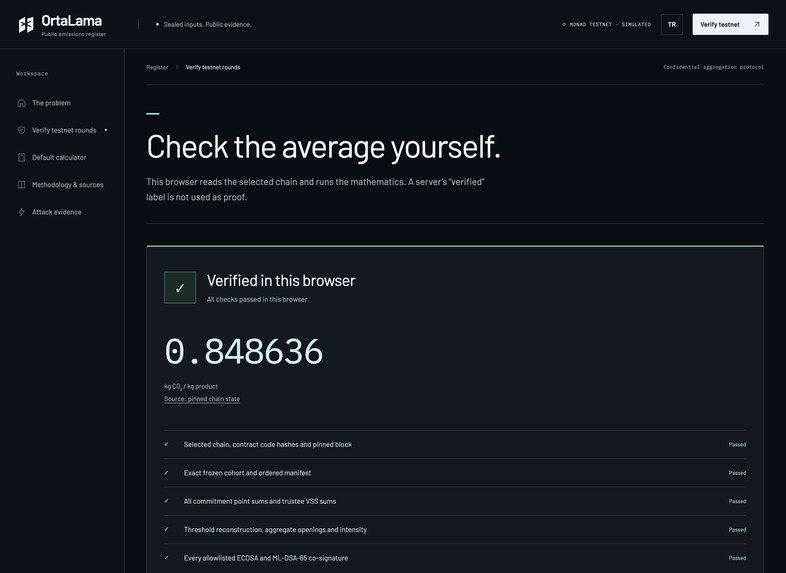786x573 pixels.
Task: Click Verified in this browser heading
Action: click(x=281, y=281)
